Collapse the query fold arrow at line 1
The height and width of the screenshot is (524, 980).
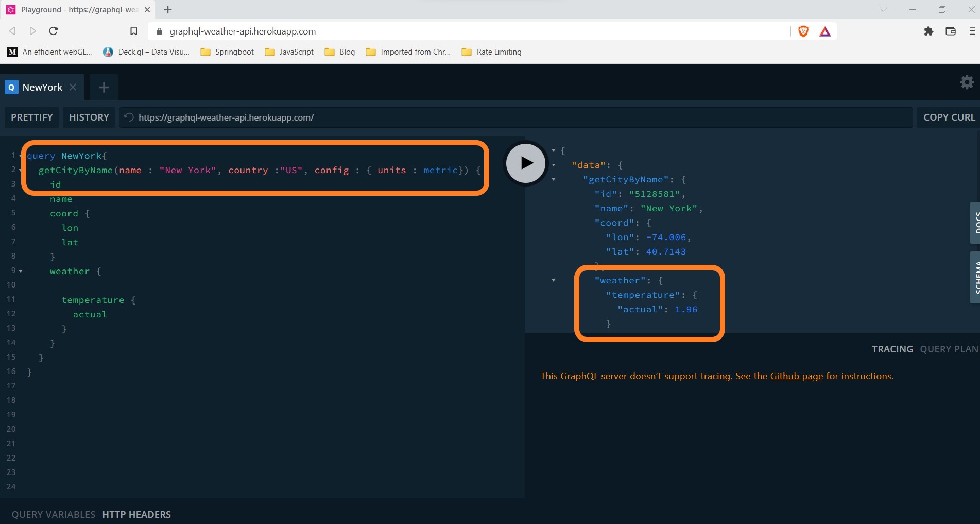coord(21,156)
